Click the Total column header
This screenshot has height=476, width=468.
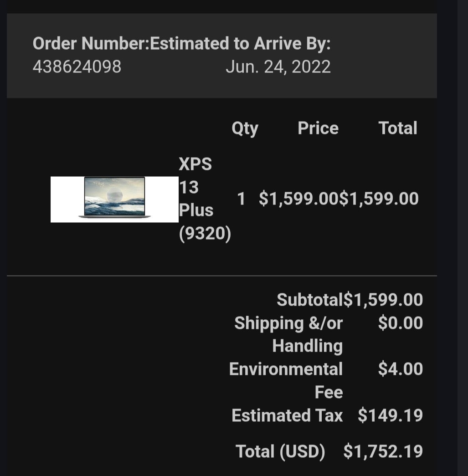click(397, 128)
